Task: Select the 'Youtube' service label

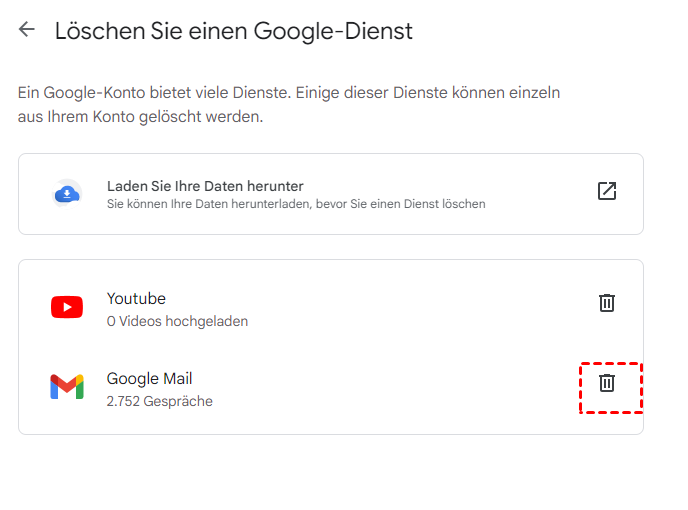Action: [136, 298]
